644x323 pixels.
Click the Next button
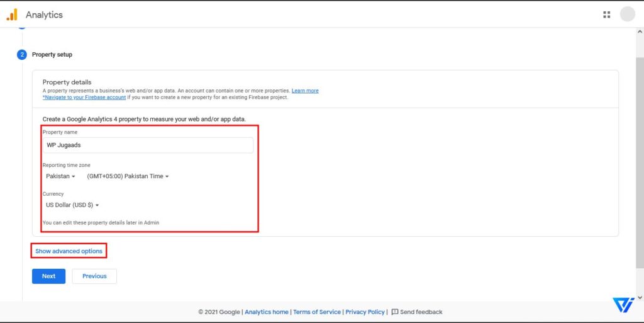[x=48, y=276]
